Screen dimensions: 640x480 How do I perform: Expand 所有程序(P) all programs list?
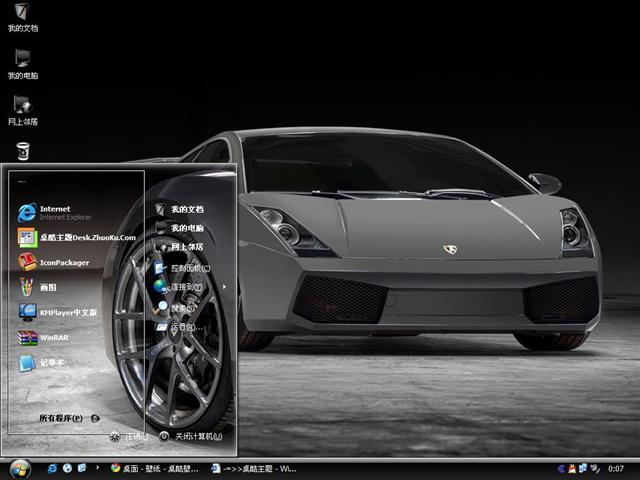[69, 418]
